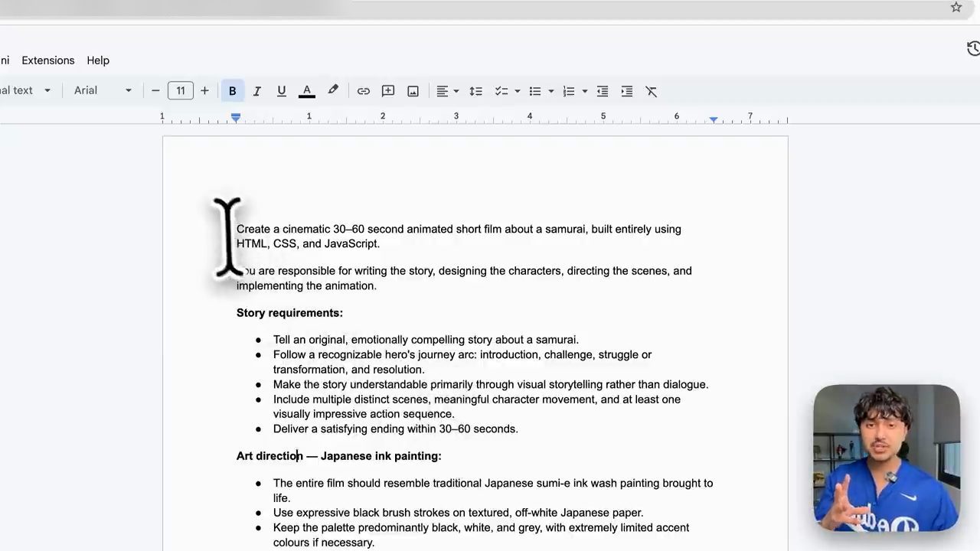Image resolution: width=980 pixels, height=551 pixels.
Task: Open the Help menu
Action: point(98,60)
